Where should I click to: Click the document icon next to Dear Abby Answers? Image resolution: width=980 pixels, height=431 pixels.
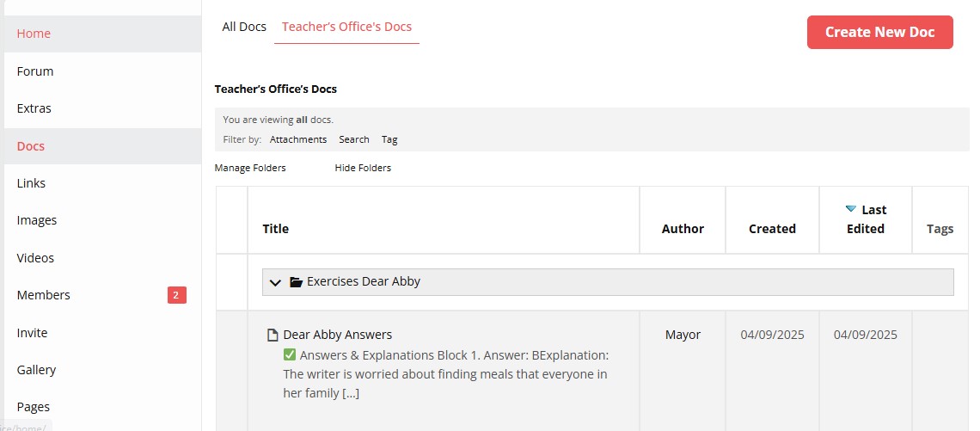pyautogui.click(x=273, y=336)
